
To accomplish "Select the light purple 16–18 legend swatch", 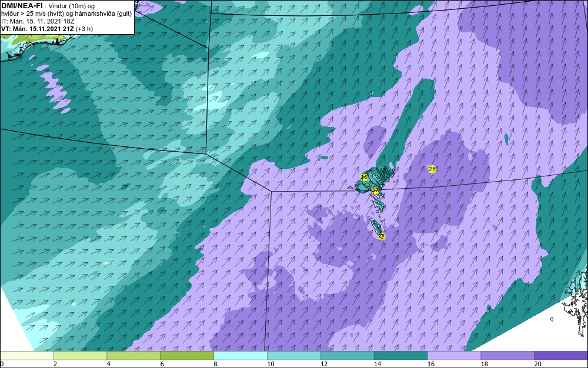I will pos(454,356).
